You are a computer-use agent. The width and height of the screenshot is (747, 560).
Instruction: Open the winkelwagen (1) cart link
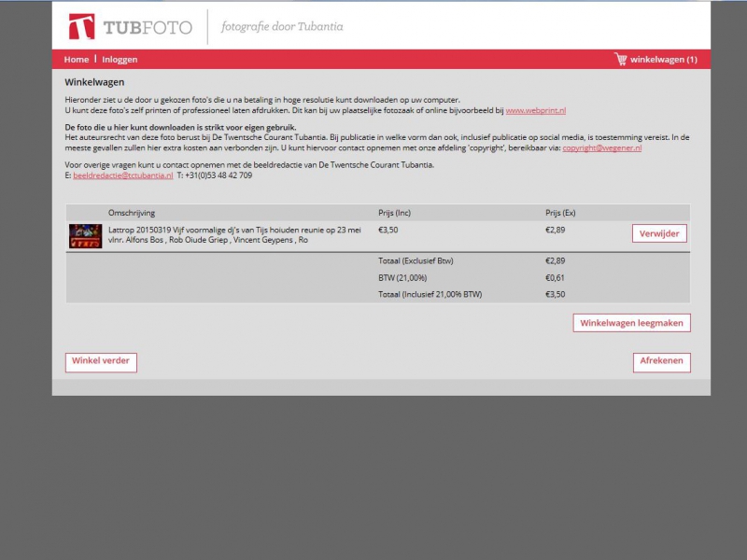tap(663, 60)
